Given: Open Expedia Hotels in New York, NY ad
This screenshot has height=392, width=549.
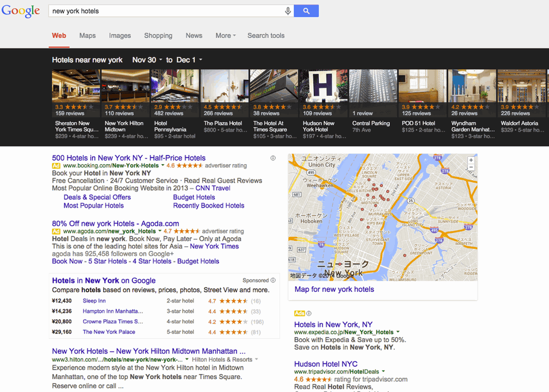Looking at the screenshot, I should coord(333,324).
